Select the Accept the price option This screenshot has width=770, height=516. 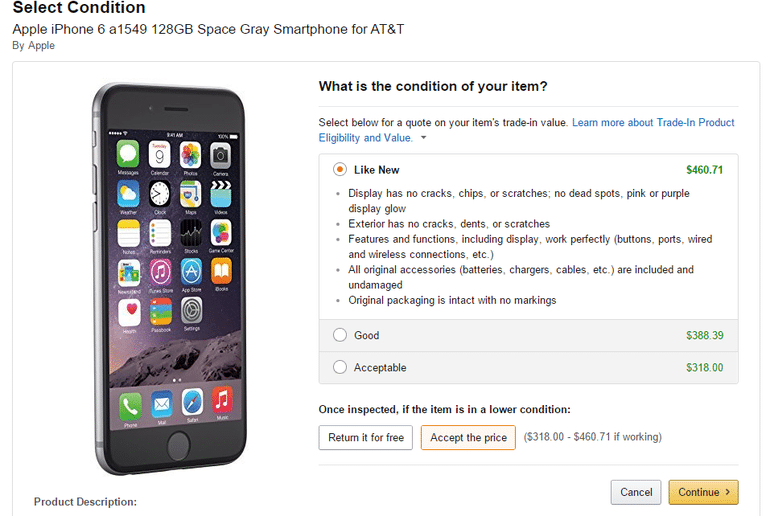click(468, 437)
